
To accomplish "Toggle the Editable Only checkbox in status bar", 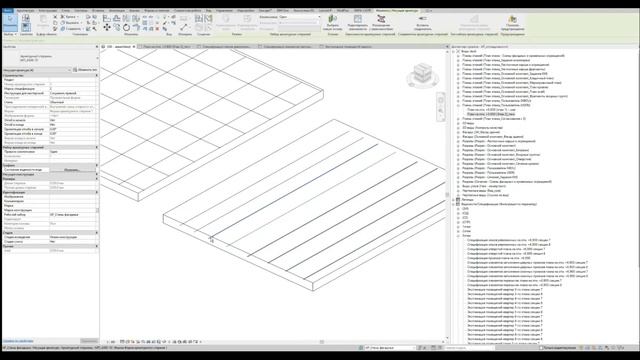I will pos(541,348).
